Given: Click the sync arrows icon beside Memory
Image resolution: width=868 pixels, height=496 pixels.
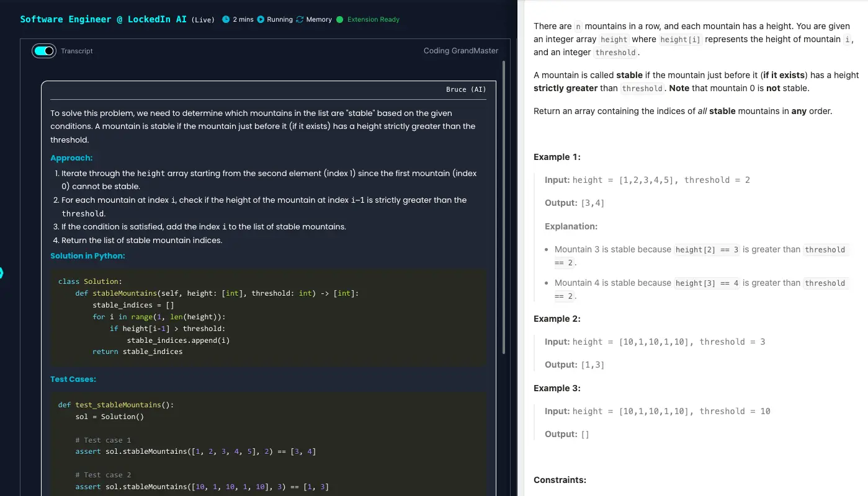Looking at the screenshot, I should (300, 19).
